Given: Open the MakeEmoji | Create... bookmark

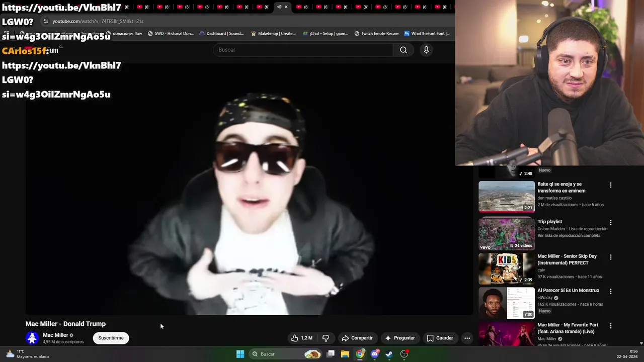Looking at the screenshot, I should tap(273, 34).
